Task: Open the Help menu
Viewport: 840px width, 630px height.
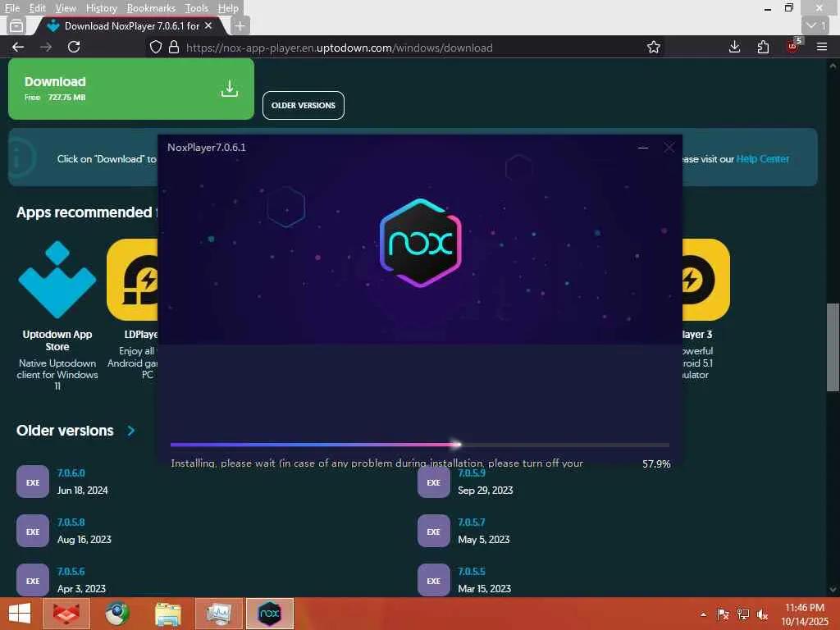Action: pyautogui.click(x=228, y=8)
